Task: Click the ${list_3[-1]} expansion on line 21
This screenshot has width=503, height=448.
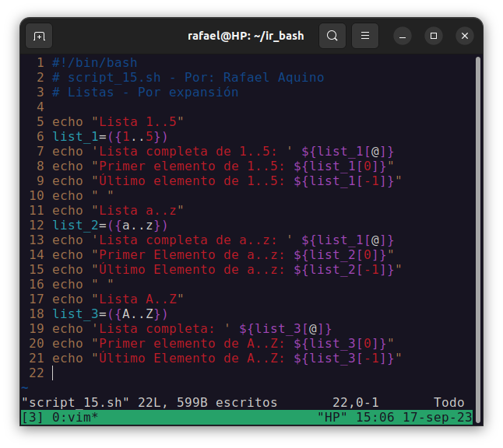Action: (x=344, y=359)
